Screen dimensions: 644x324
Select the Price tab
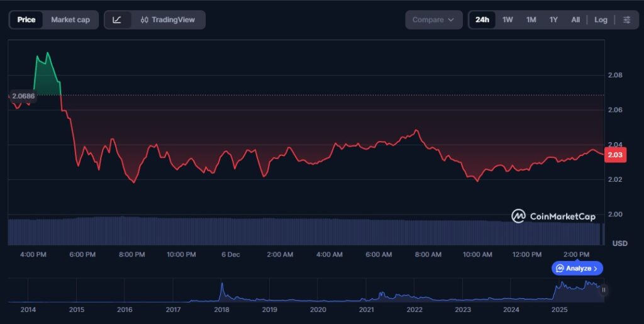point(26,20)
